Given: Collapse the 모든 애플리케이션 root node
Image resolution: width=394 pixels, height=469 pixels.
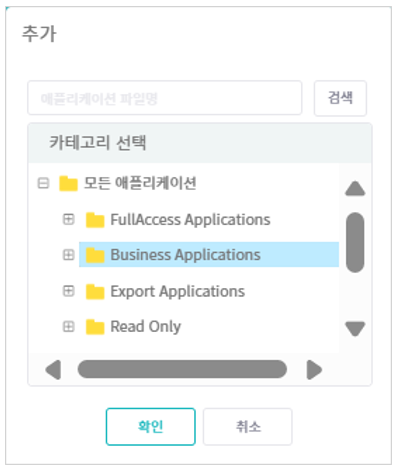Looking at the screenshot, I should (x=43, y=183).
